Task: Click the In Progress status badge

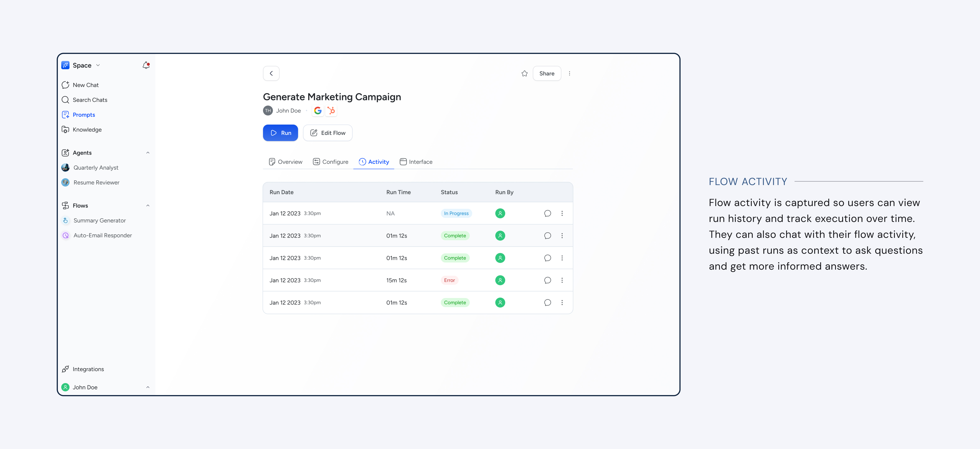Action: [456, 213]
